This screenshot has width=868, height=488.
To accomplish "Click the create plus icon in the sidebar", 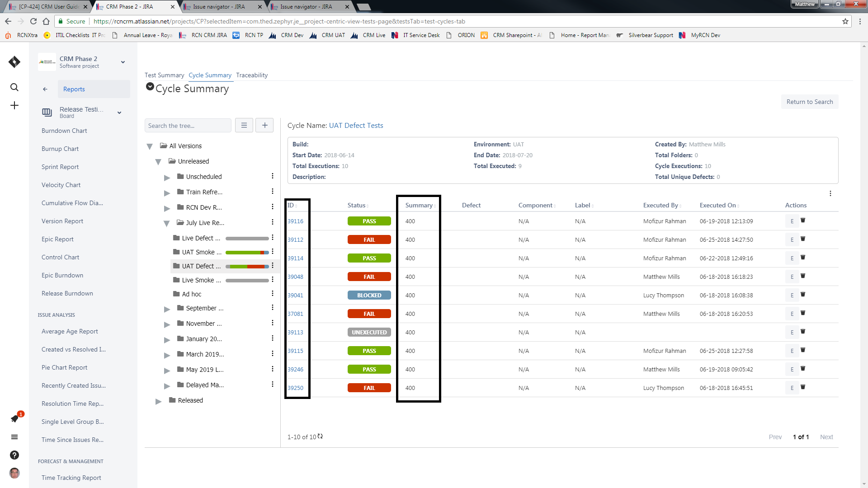I will point(14,105).
